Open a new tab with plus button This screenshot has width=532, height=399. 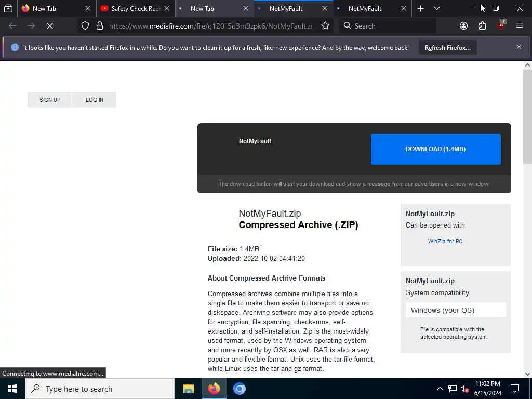[420, 8]
